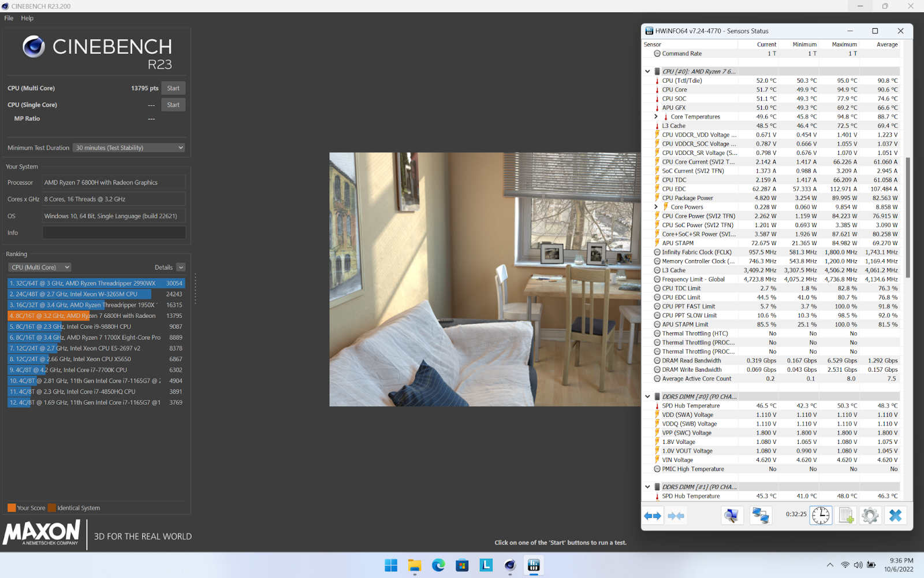Image resolution: width=924 pixels, height=578 pixels.
Task: Switch to Cinebench via taskbar icon
Action: coord(509,565)
